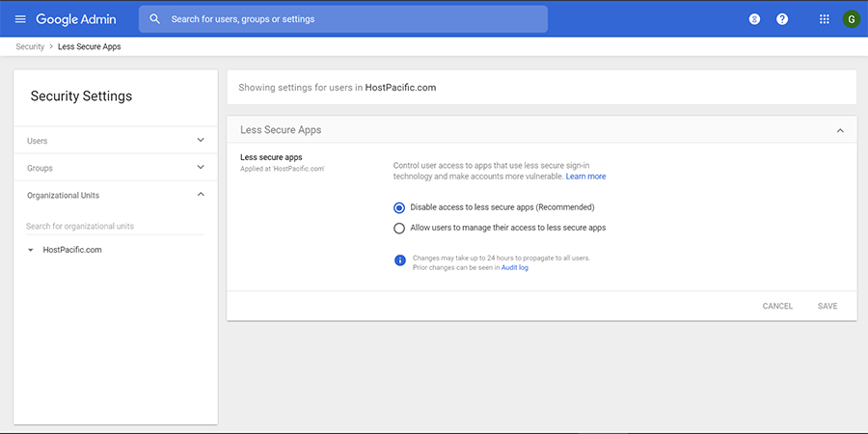The height and width of the screenshot is (434, 868).
Task: Open the Help question mark icon
Action: (782, 19)
